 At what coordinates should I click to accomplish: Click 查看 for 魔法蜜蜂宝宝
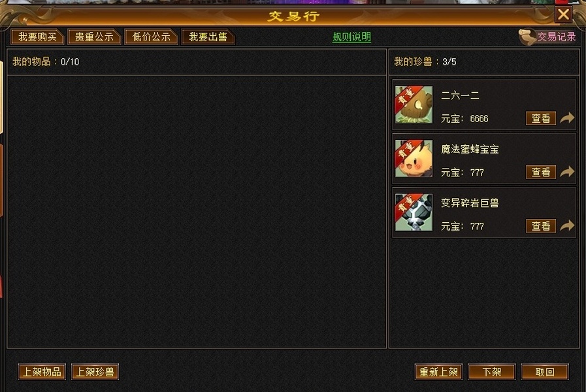coord(541,172)
